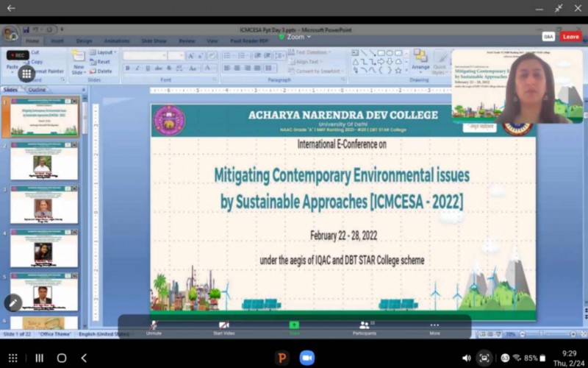Expand the Layout dropdown
This screenshot has height=368, width=588.
[103, 52]
